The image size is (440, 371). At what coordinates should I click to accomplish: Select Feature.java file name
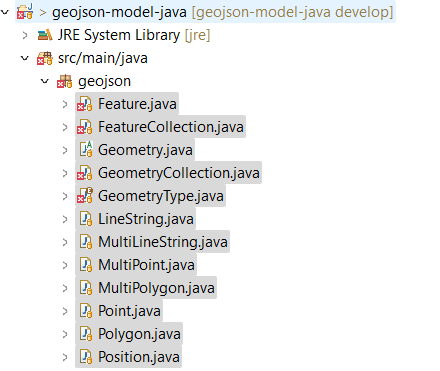137,104
